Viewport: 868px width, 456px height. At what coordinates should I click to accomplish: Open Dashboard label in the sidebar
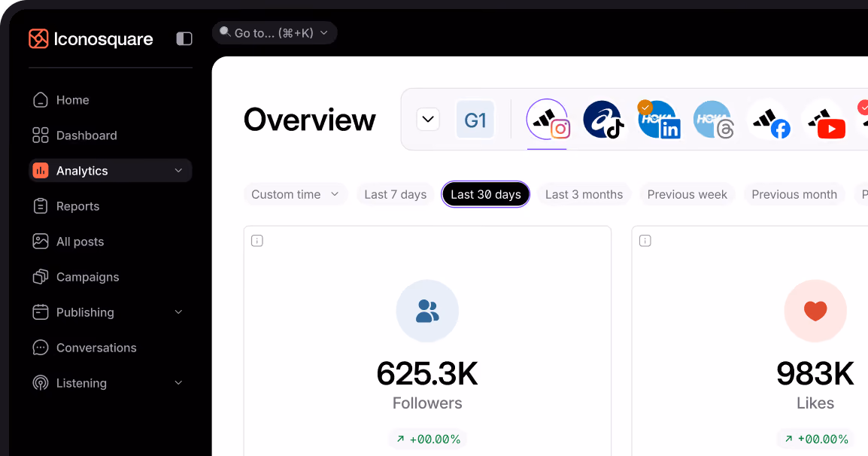point(86,135)
